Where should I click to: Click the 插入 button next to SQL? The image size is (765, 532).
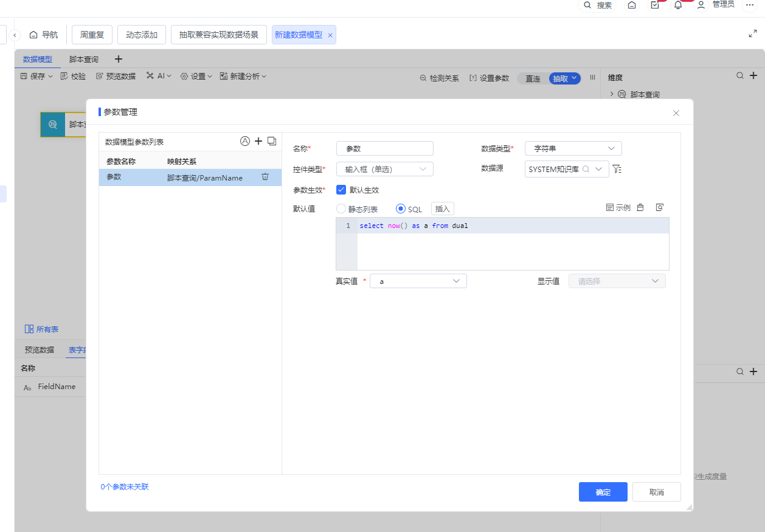point(443,209)
